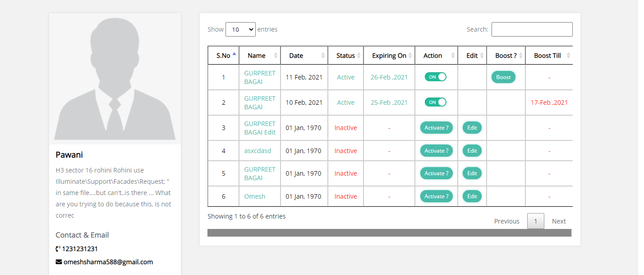Toggle off the ON switch in row 1
Viewport: 644px width, 275px height.
[435, 77]
